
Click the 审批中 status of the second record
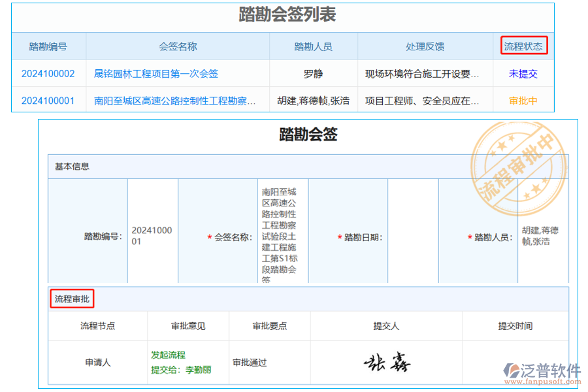(x=523, y=101)
